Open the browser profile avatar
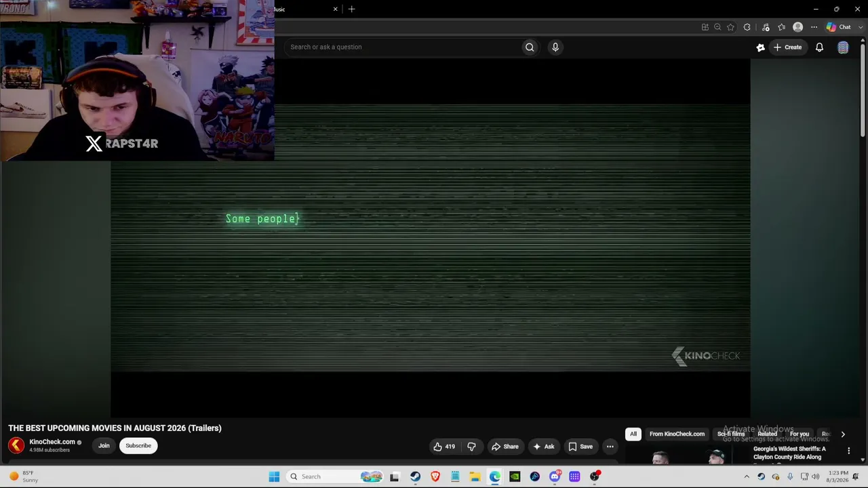 [x=797, y=27]
